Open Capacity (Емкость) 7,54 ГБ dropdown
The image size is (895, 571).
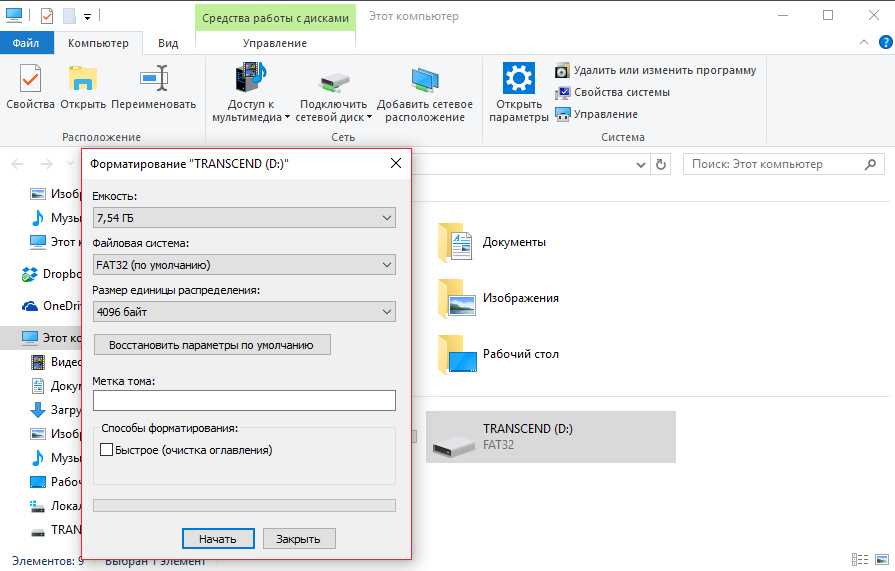[x=244, y=218]
